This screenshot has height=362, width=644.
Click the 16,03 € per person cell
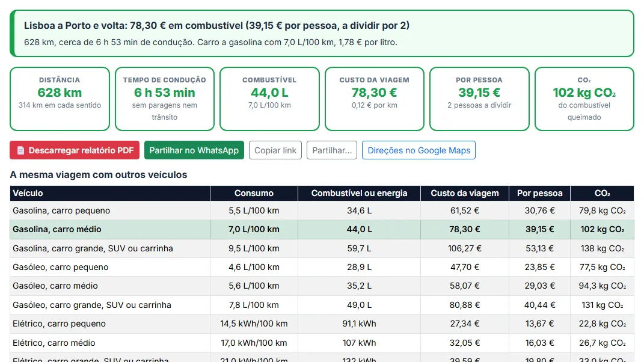(540, 343)
